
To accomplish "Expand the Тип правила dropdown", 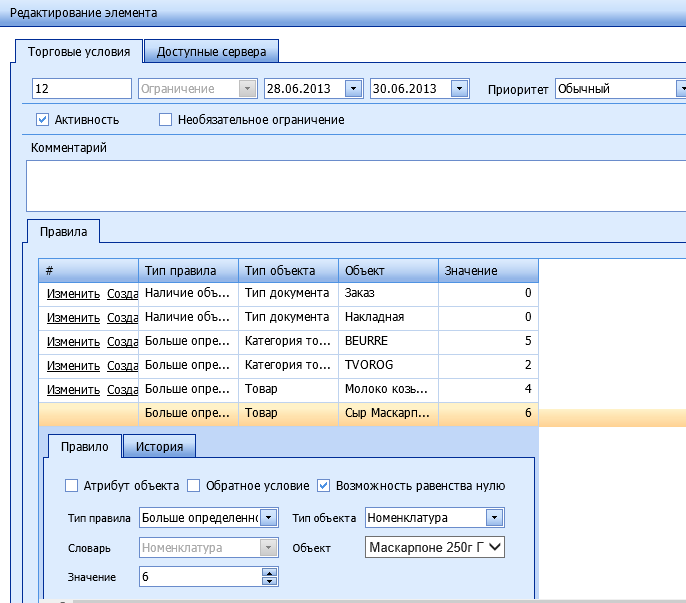I will point(269,518).
